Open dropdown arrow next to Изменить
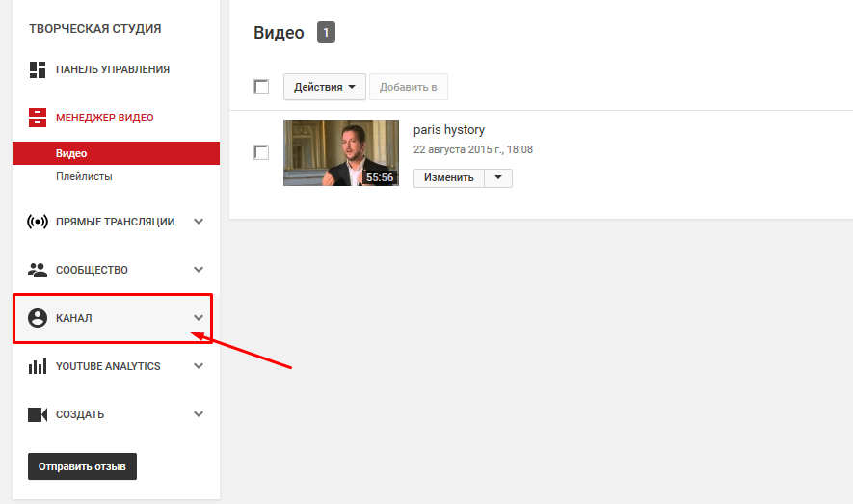The height and width of the screenshot is (504, 853). [x=498, y=177]
